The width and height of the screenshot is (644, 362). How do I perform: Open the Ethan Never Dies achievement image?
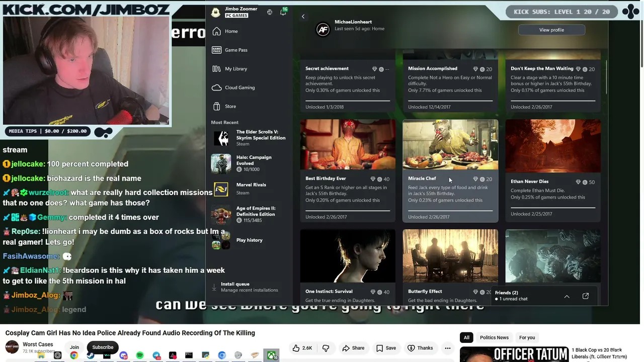pos(553,146)
